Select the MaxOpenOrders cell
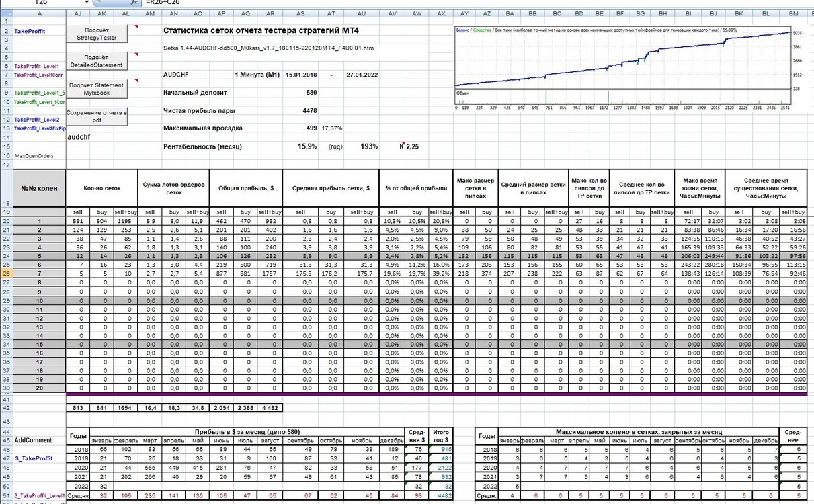Viewport: 814px width, 504px height. pyautogui.click(x=39, y=155)
